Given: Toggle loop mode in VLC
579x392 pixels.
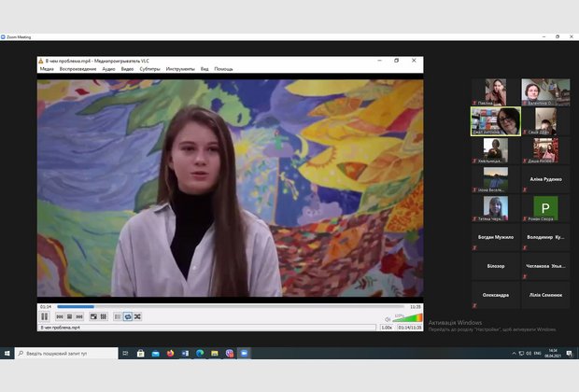Looking at the screenshot, I should coord(127,316).
